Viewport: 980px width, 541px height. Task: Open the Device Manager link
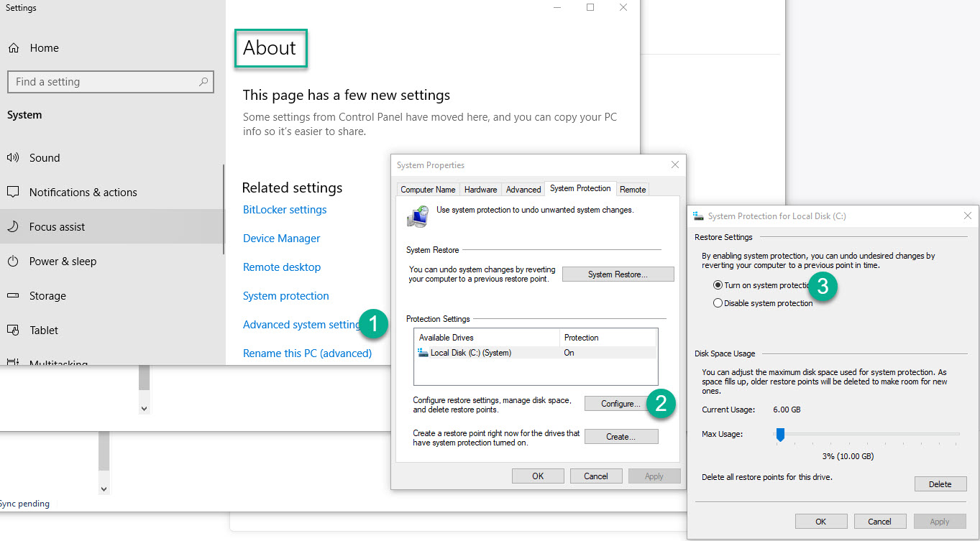[x=281, y=238]
